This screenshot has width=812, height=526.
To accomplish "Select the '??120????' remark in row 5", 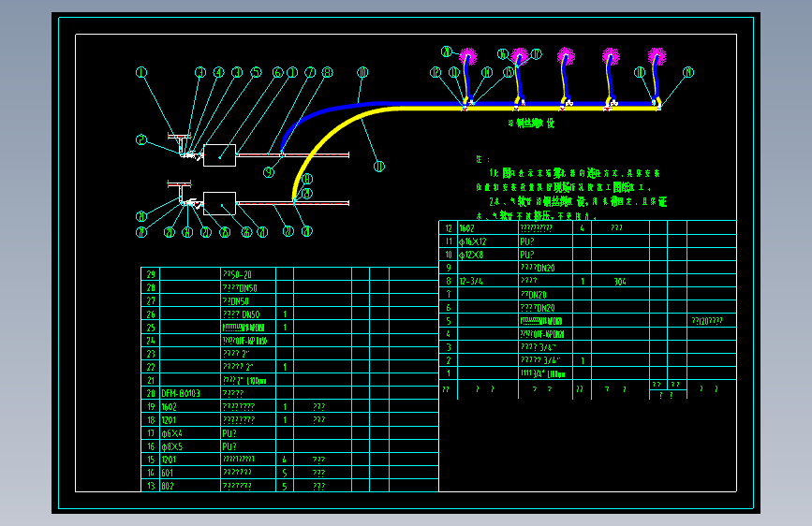I will coord(707,321).
